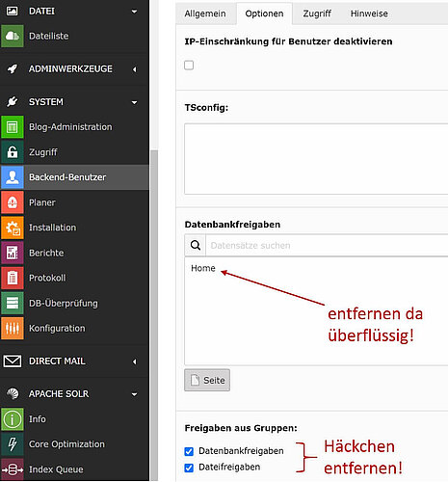Click the Konfiguration sliders icon
This screenshot has width=448, height=482.
(x=13, y=329)
